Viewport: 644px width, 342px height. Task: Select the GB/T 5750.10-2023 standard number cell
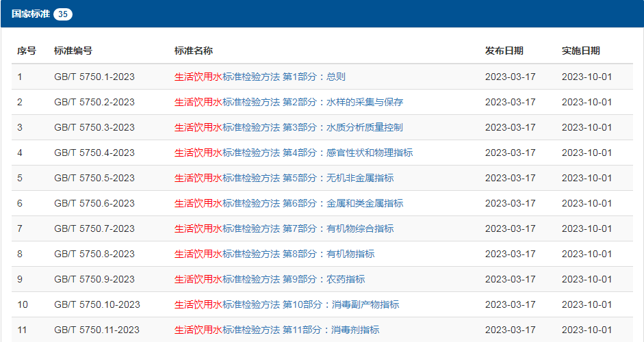[97, 304]
